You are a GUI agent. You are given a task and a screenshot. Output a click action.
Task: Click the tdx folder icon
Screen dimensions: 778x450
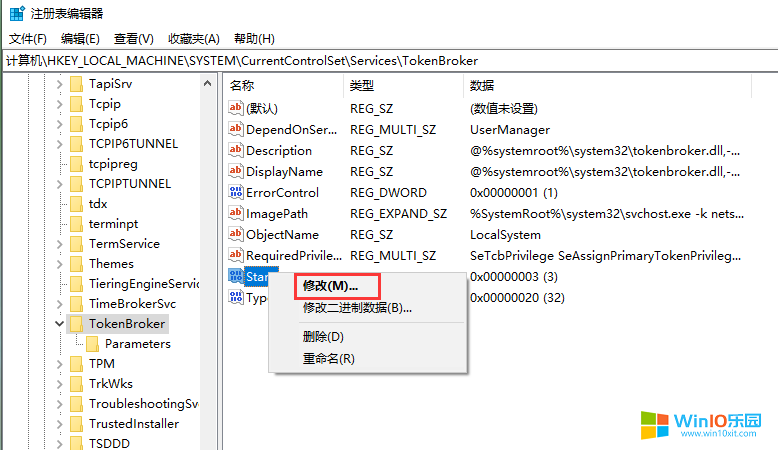76,203
